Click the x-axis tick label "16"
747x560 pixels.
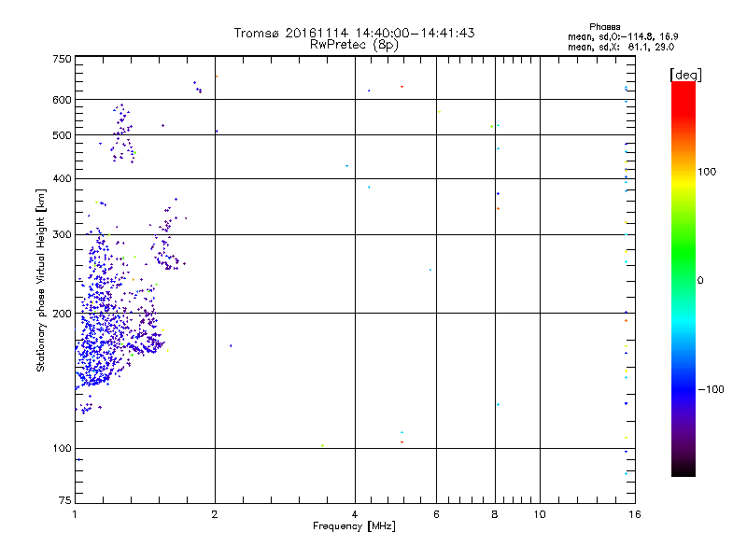[x=635, y=514]
